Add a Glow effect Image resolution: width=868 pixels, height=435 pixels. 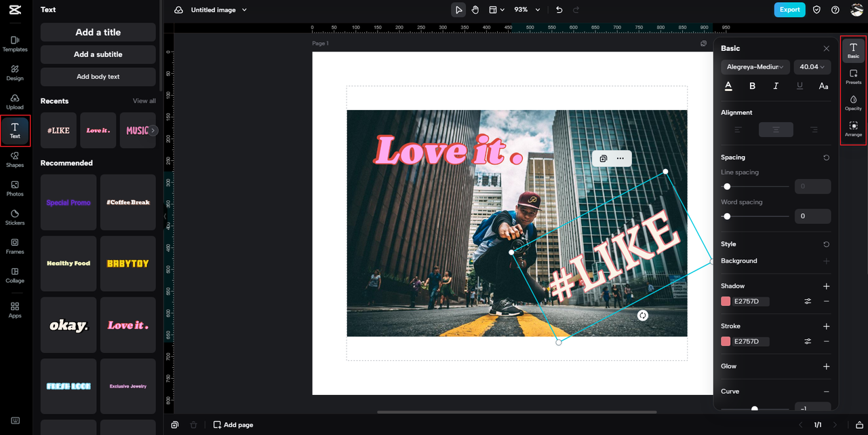826,366
